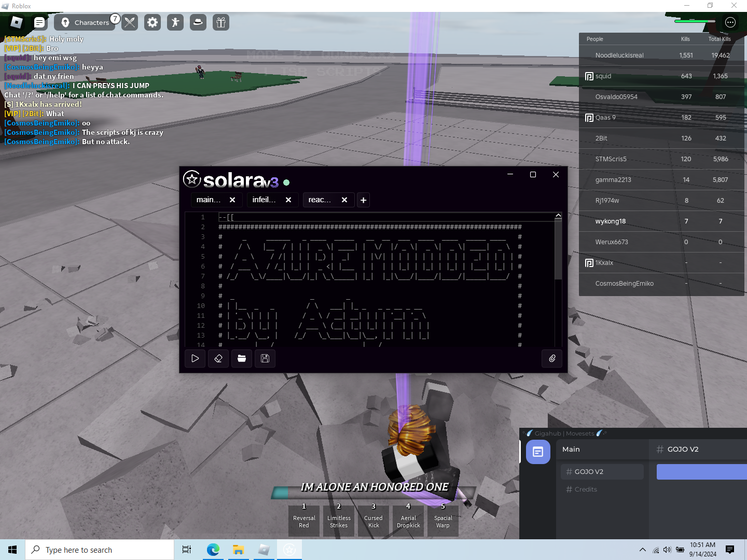This screenshot has width=747, height=560.
Task: Click the Total Kills column header
Action: point(720,39)
